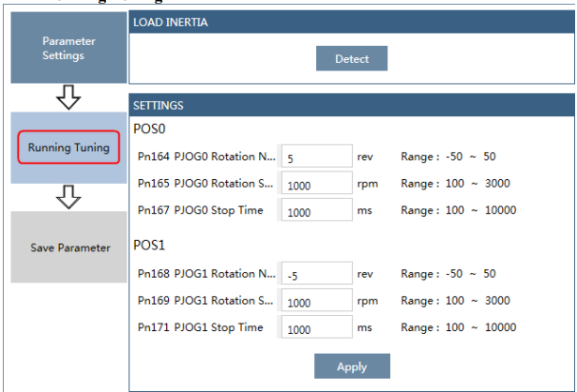This screenshot has width=577, height=392.
Task: Edit Pn168 PJOG1 rotation number field
Action: (x=317, y=274)
